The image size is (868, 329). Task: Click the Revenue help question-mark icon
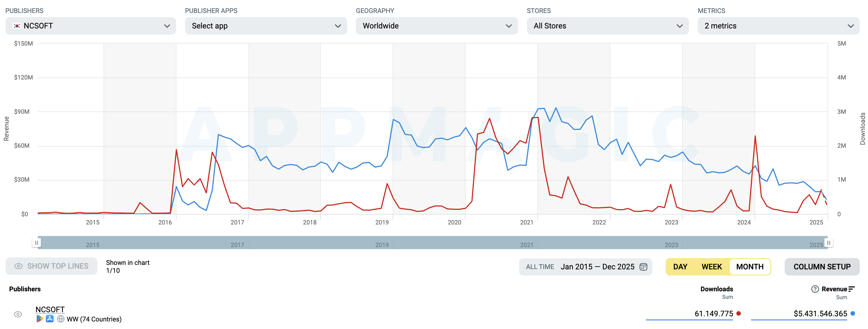pos(815,289)
